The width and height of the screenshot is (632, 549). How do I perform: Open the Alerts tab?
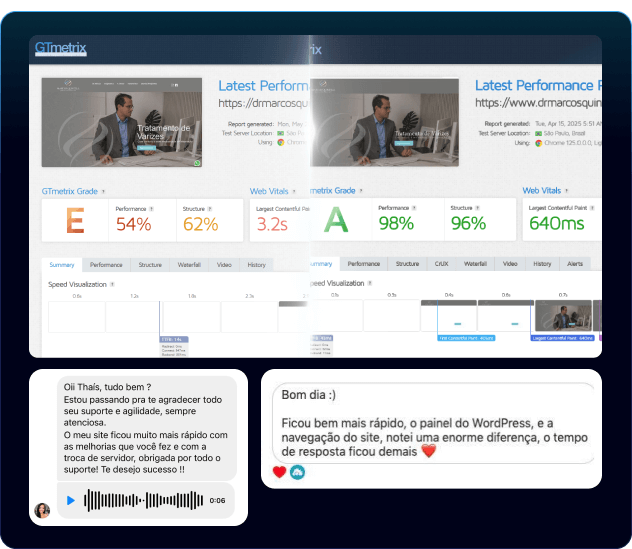coord(575,264)
